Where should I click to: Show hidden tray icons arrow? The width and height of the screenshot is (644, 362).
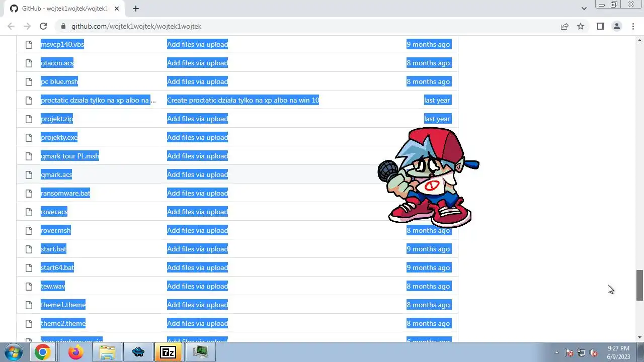556,352
